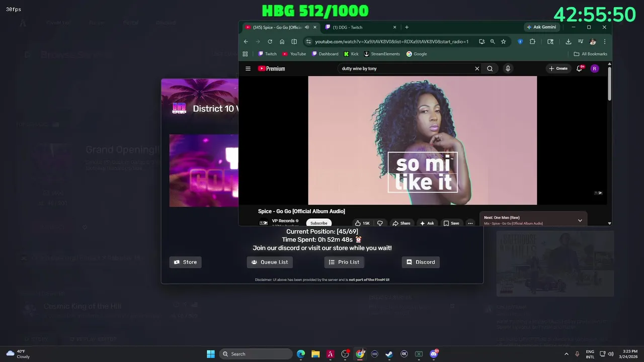Open Microsoft Edge from taskbar

click(x=301, y=354)
